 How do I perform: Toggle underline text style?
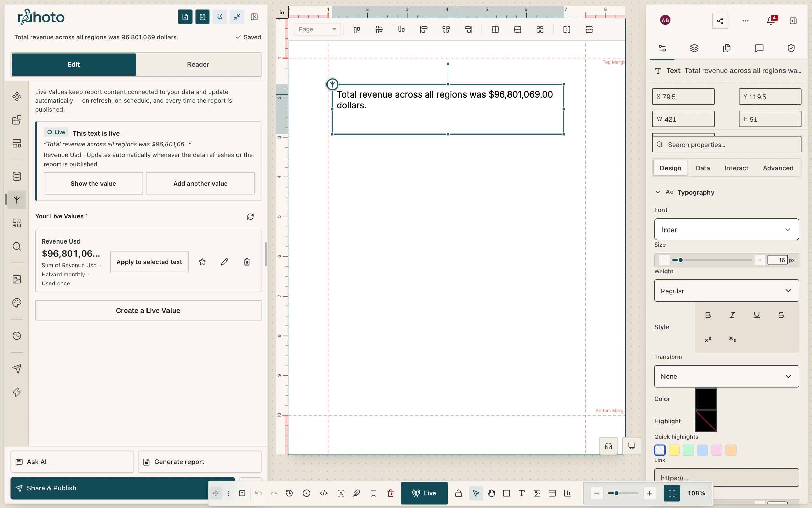coord(757,315)
